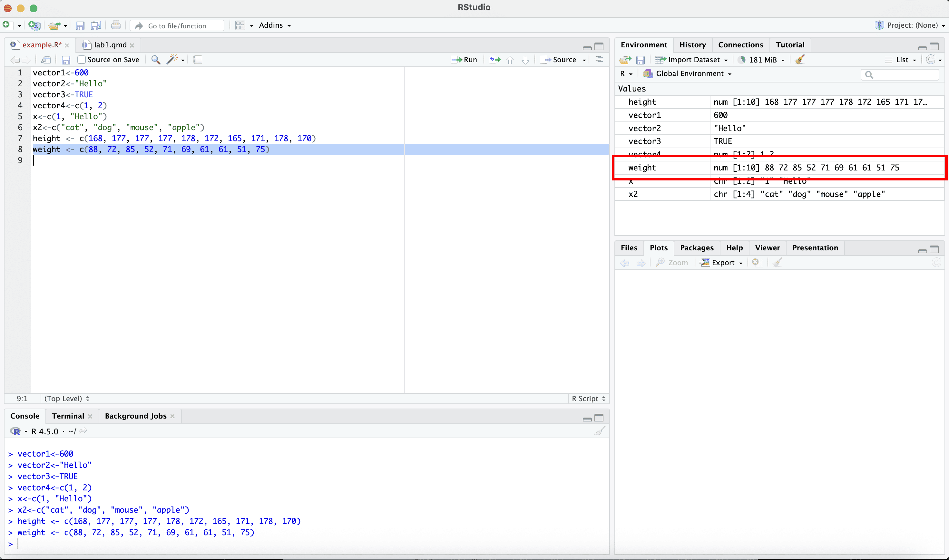Click the broom icon to clear environment objects

(x=799, y=60)
